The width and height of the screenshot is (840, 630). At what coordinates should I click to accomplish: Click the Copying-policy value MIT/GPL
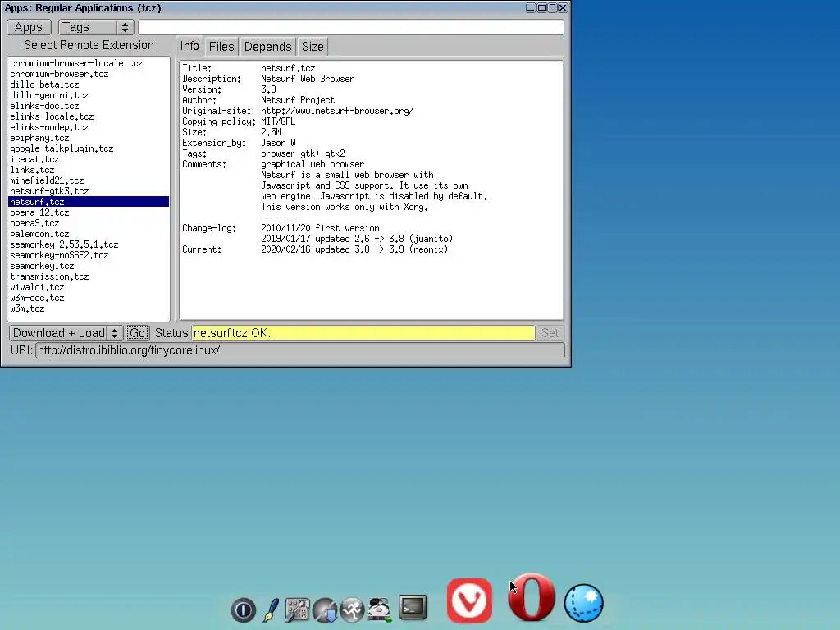(x=278, y=121)
